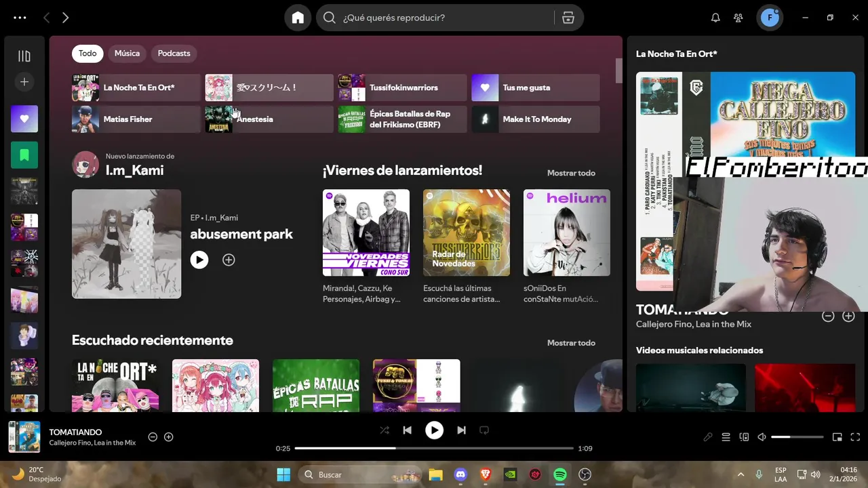Open Discord from taskbar
Viewport: 868px width, 488px height.
pyautogui.click(x=460, y=474)
